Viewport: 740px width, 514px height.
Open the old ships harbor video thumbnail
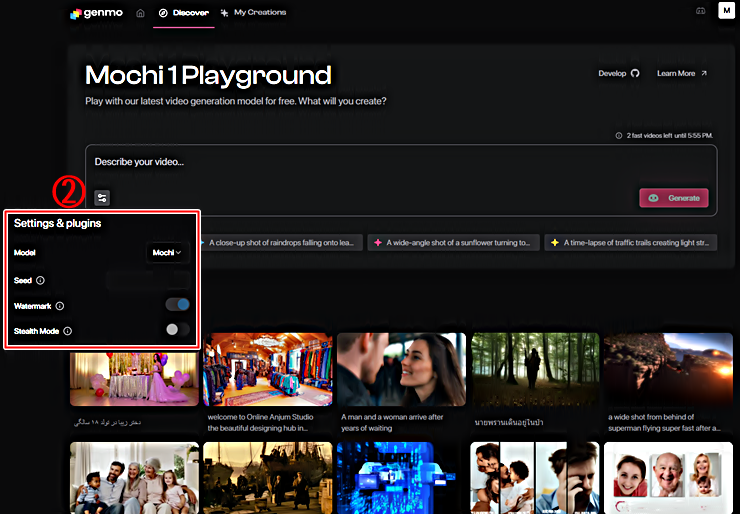[268, 478]
